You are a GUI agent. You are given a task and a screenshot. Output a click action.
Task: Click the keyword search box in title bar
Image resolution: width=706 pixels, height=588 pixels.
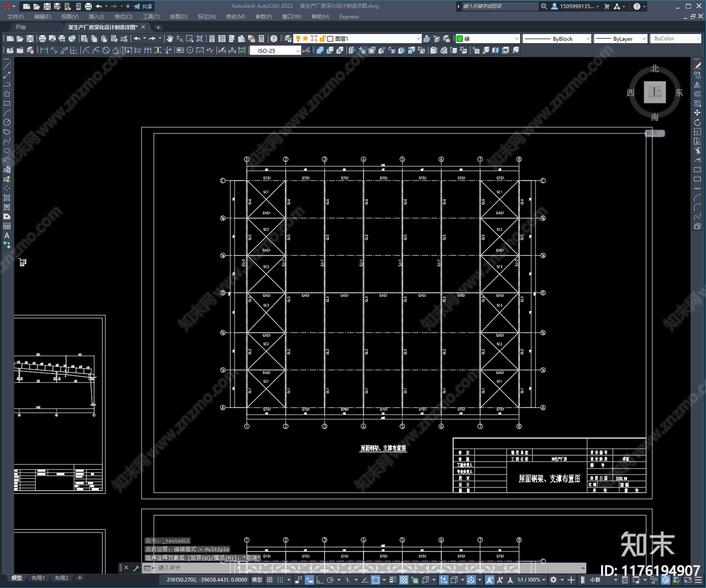500,6
